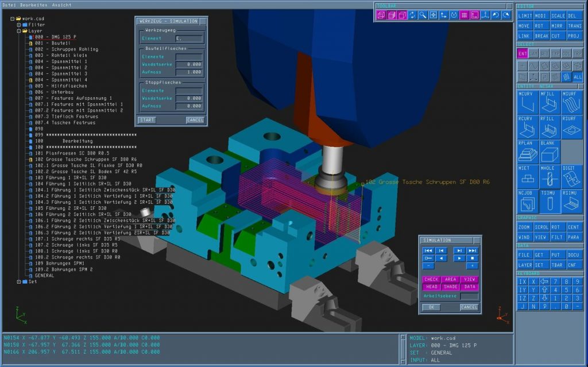Select the DIGIT entity icon
The height and width of the screenshot is (367, 588).
[x=571, y=177]
